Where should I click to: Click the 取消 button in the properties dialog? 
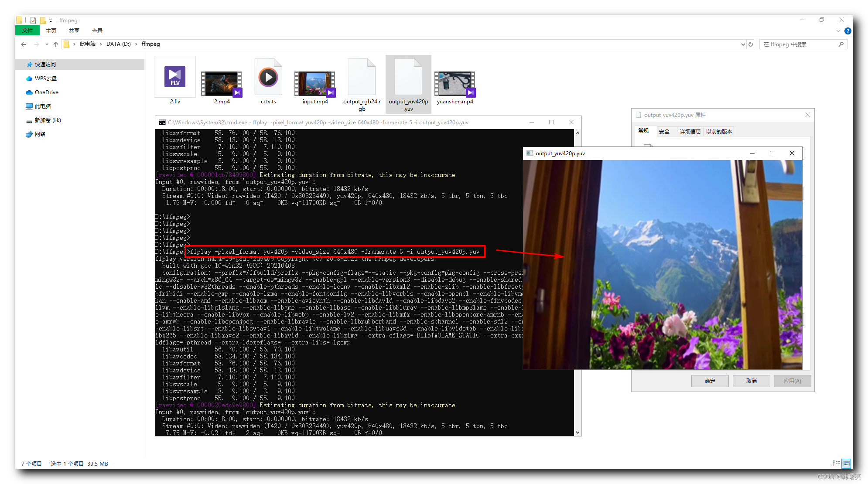click(751, 381)
